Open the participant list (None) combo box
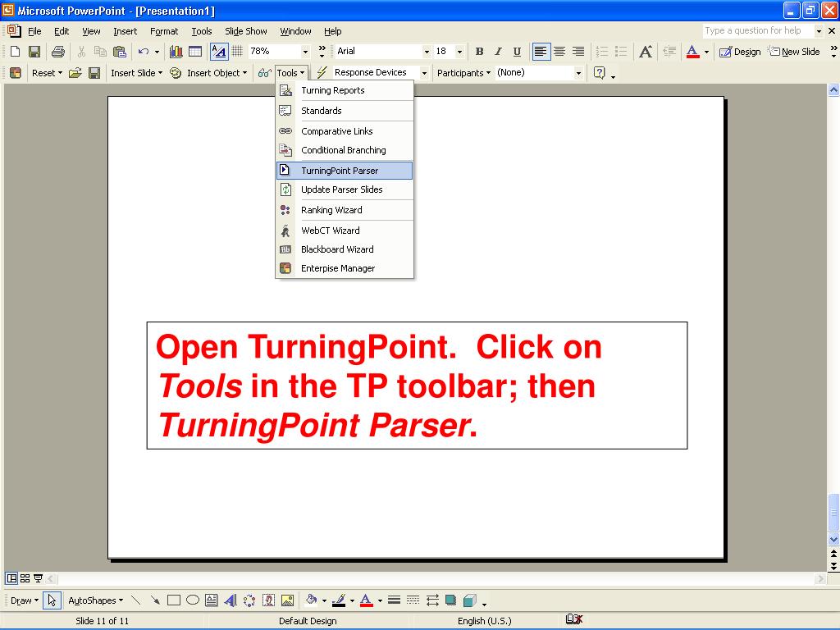 coord(540,72)
